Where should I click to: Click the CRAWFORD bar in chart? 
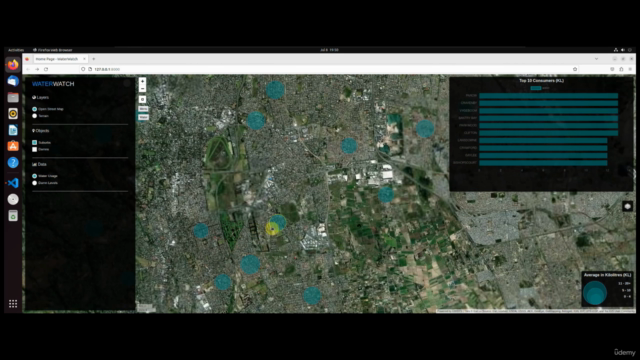coord(543,148)
